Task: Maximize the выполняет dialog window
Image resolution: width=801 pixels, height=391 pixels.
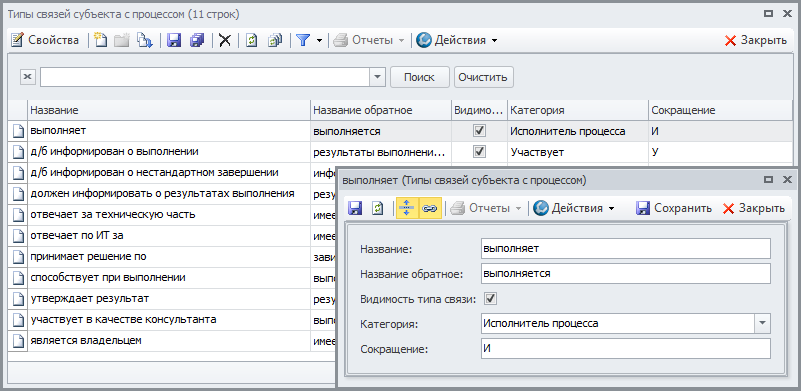Action: pyautogui.click(x=768, y=179)
